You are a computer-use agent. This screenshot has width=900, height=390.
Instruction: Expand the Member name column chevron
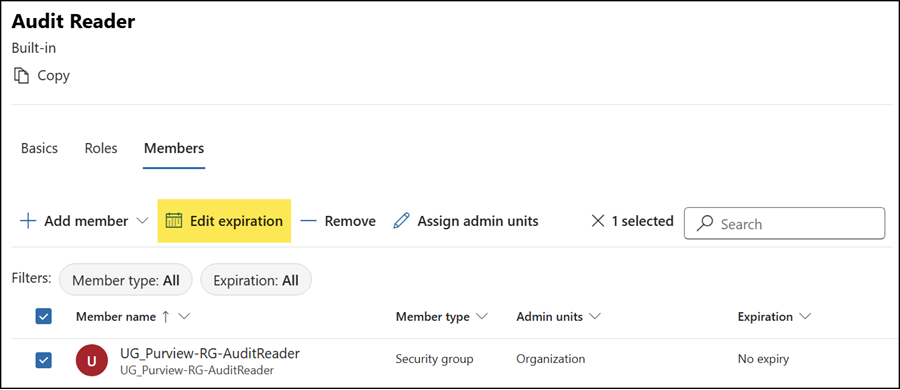184,316
